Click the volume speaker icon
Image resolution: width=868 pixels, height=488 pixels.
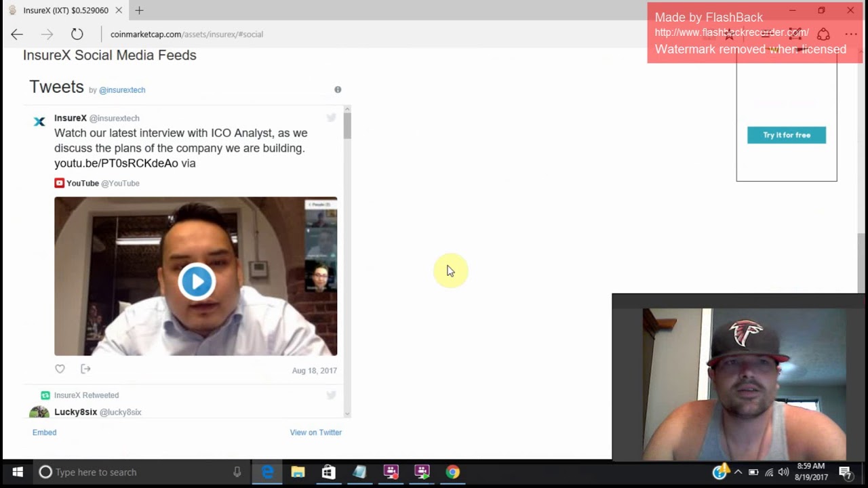coord(784,472)
